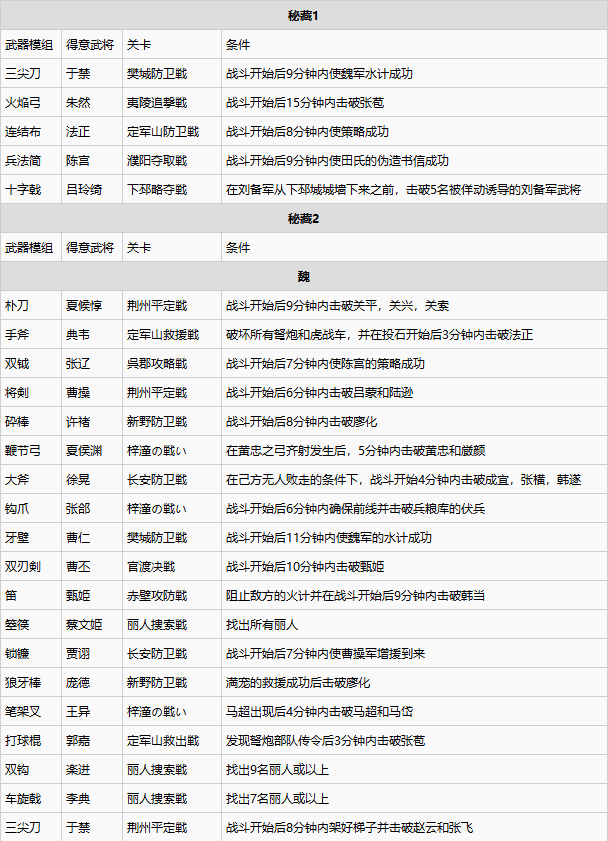This screenshot has height=841, width=608.
Task: Click the general name '陈宫'
Action: point(78,160)
